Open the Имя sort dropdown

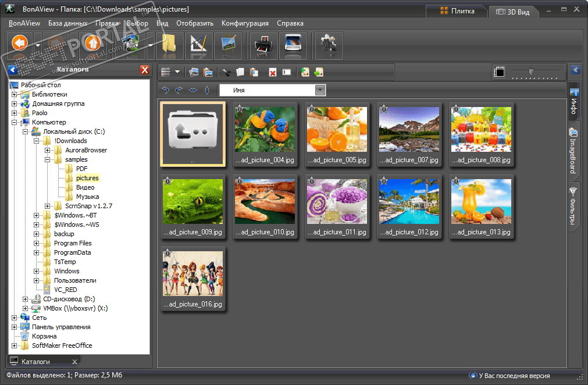pyautogui.click(x=319, y=90)
